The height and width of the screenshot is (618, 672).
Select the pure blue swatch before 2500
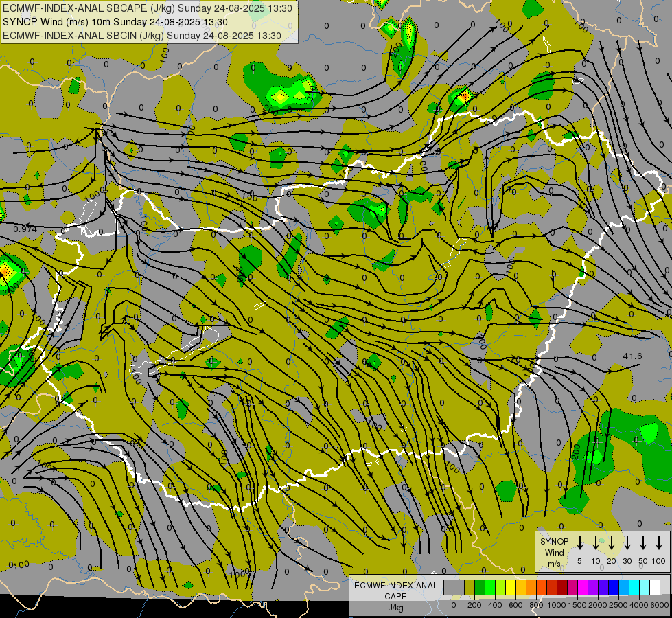coord(614,587)
